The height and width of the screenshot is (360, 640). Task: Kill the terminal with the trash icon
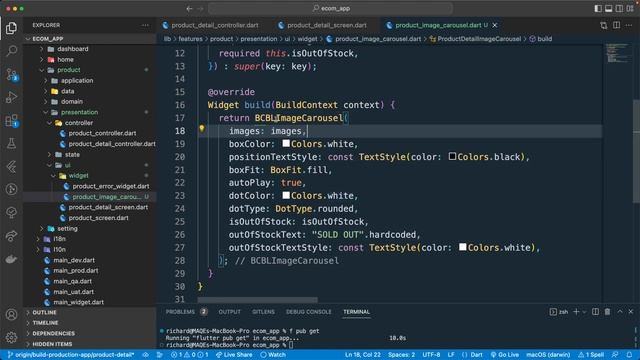point(607,312)
